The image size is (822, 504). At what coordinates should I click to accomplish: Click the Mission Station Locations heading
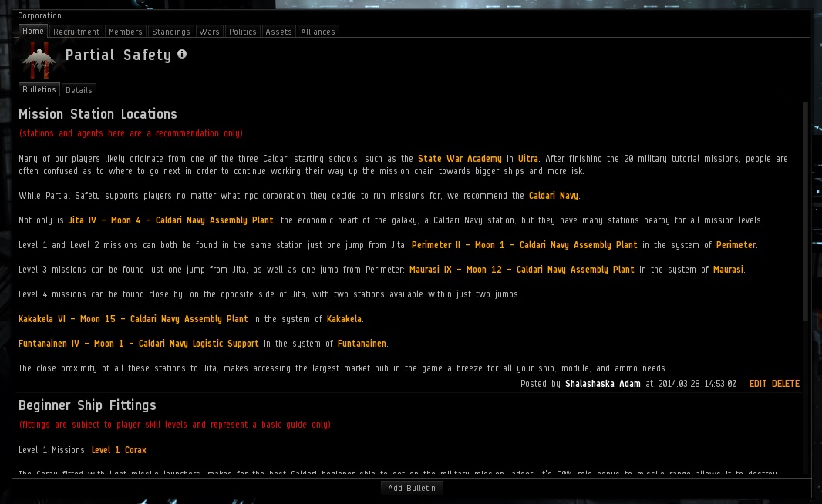(97, 114)
